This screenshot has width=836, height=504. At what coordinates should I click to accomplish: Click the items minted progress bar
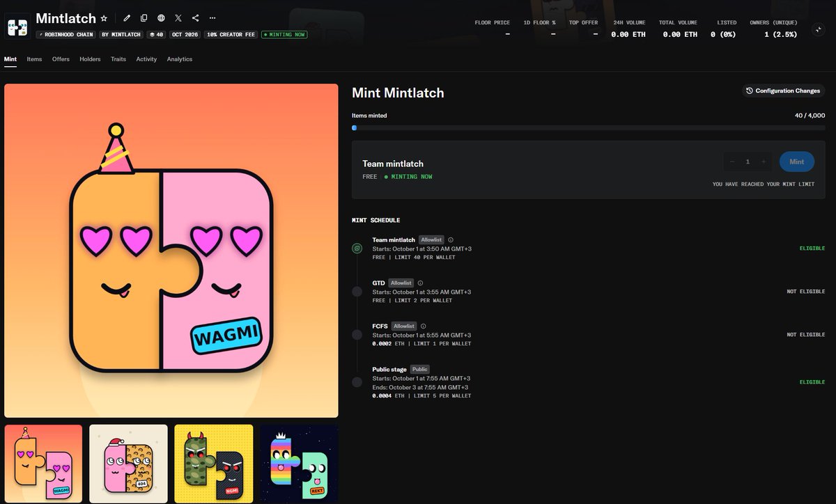[x=588, y=128]
